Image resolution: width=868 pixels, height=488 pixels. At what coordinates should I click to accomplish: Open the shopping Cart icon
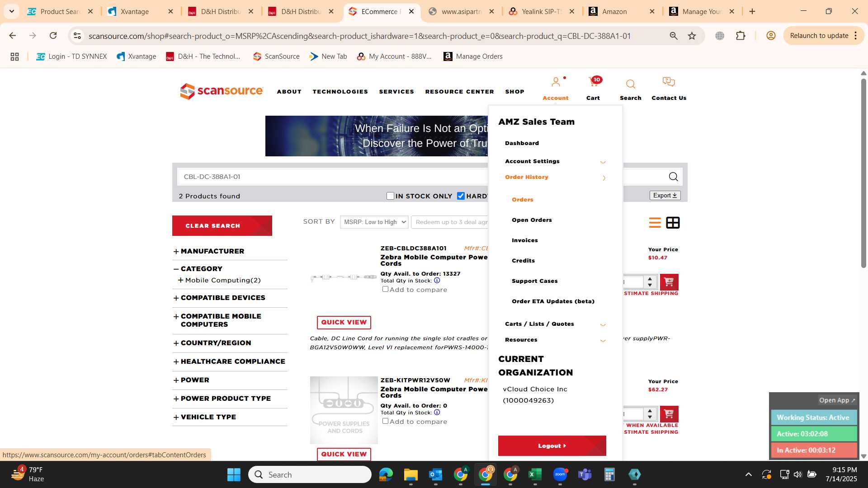point(593,82)
